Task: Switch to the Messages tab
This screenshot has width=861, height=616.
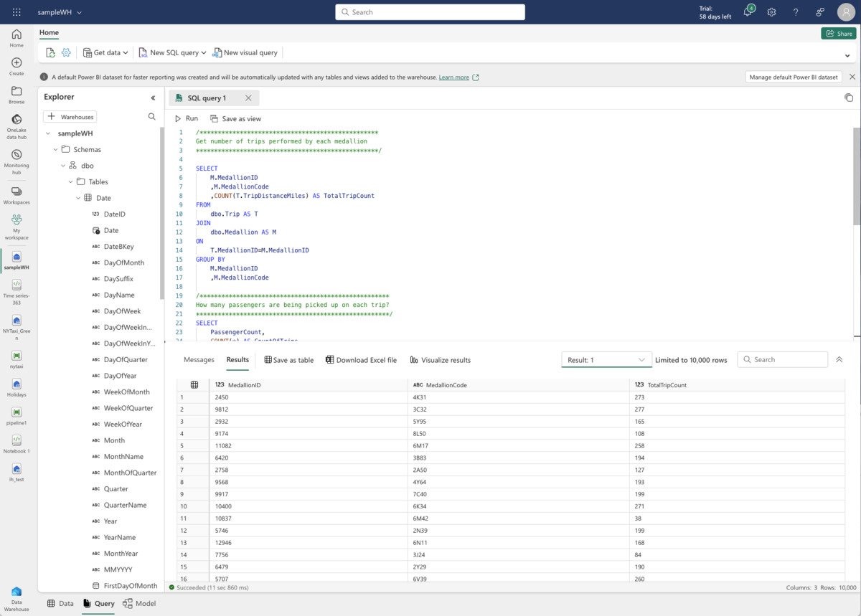Action: coord(199,359)
